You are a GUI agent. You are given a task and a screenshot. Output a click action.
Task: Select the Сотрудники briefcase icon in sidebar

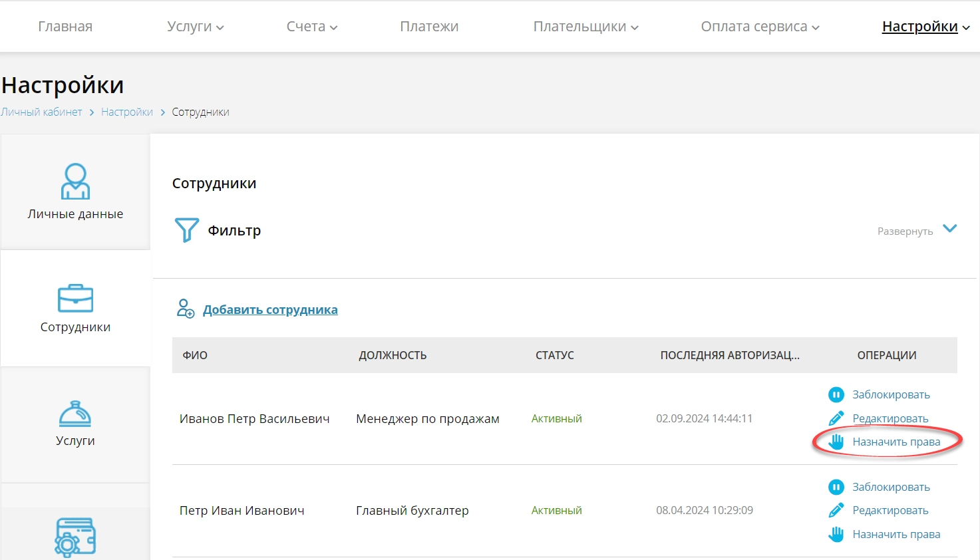[x=75, y=299]
